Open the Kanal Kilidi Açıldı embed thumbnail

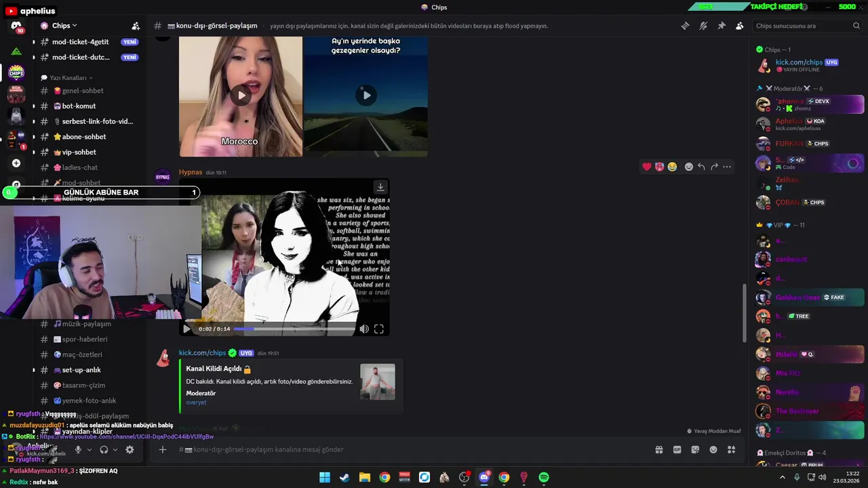(x=378, y=382)
